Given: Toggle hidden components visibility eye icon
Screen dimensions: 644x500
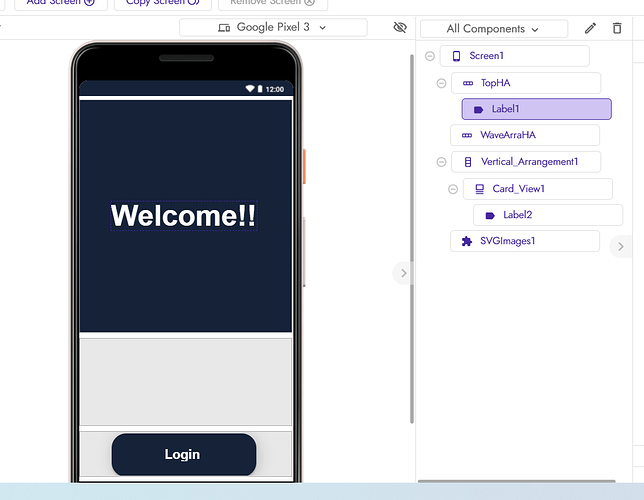Looking at the screenshot, I should pyautogui.click(x=400, y=27).
